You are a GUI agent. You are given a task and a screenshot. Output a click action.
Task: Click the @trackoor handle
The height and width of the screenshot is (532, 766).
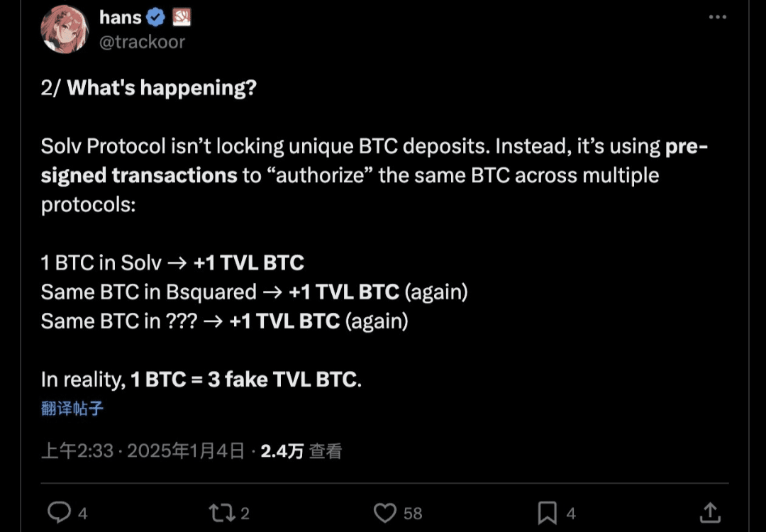pos(142,43)
